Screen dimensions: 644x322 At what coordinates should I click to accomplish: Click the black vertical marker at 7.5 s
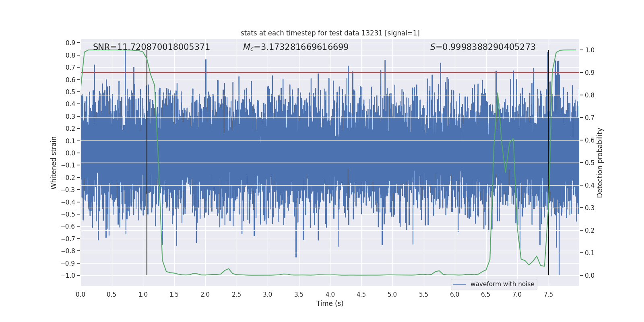coord(549,163)
